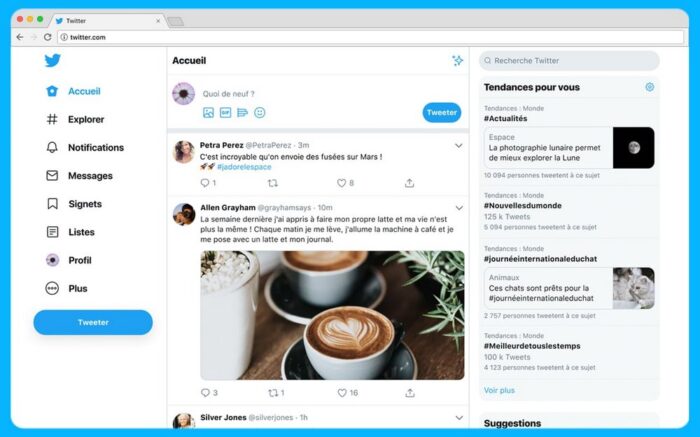Focus the Recherche Twitter search field
Image resolution: width=700 pixels, height=437 pixels.
point(569,61)
